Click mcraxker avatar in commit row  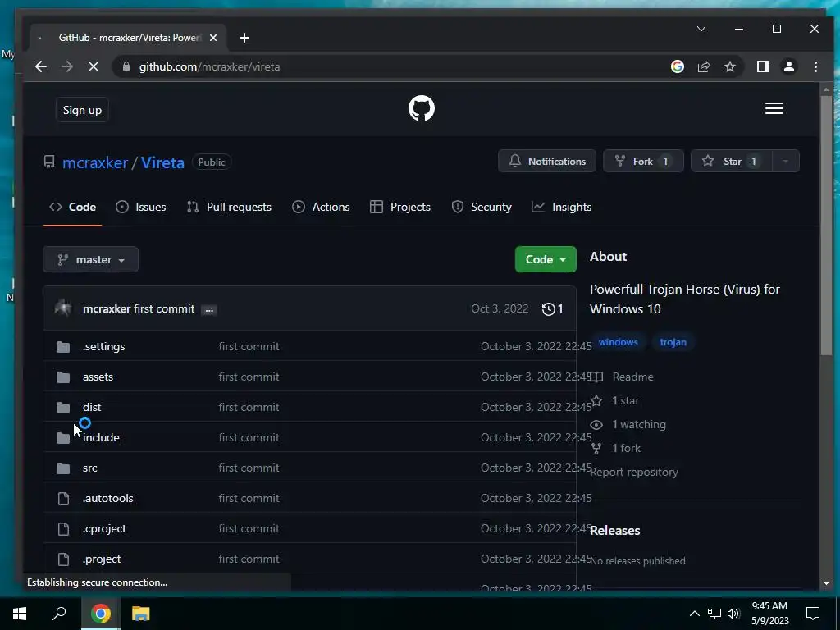pos(63,308)
